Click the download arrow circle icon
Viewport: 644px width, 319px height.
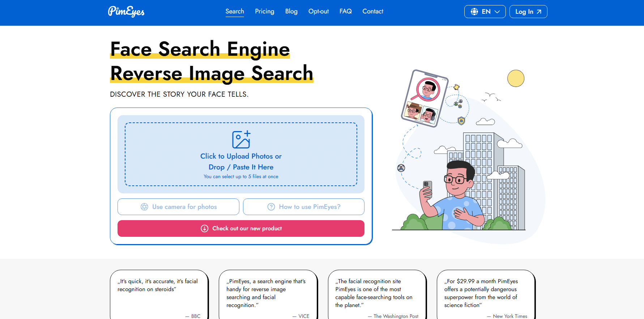[205, 228]
